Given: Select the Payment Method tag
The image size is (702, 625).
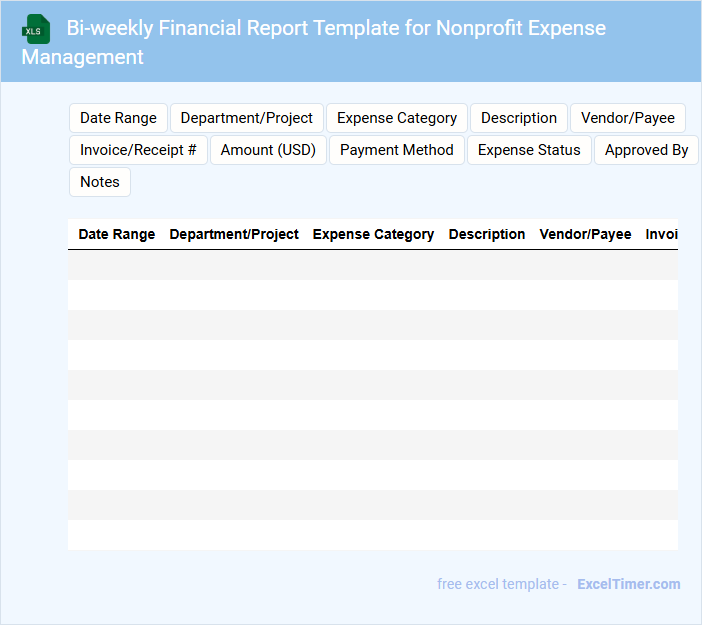Looking at the screenshot, I should click(x=397, y=150).
